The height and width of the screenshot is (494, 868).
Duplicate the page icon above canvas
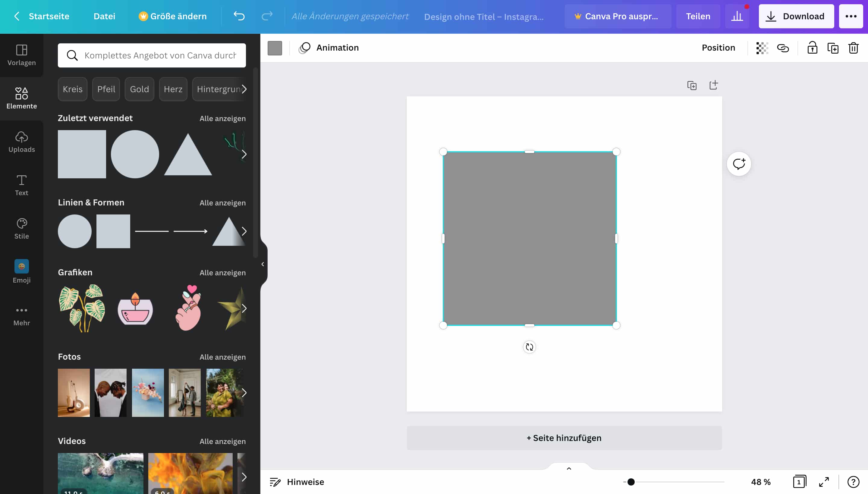[692, 85]
